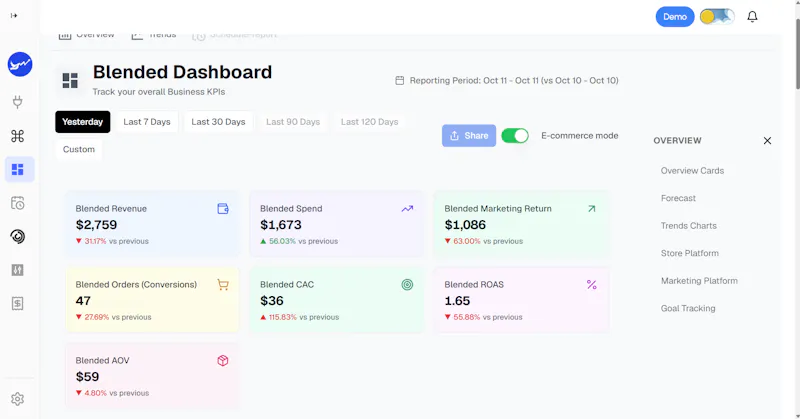The image size is (800, 419).
Task: Click the Blended ROAS 1.65 value
Action: click(457, 301)
